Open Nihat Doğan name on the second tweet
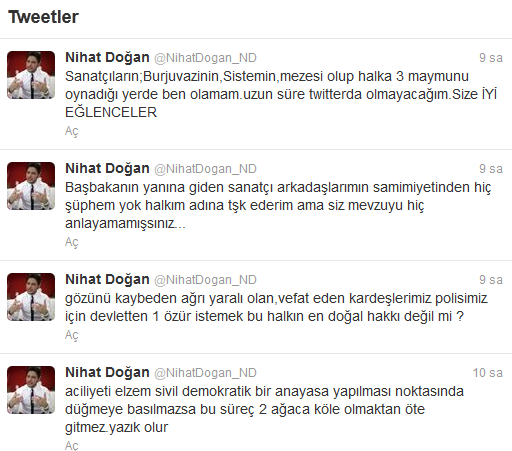Image resolution: width=512 pixels, height=451 pixels. coord(107,169)
